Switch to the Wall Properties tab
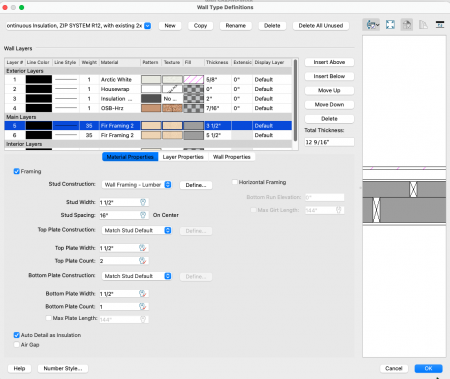 tap(232, 157)
